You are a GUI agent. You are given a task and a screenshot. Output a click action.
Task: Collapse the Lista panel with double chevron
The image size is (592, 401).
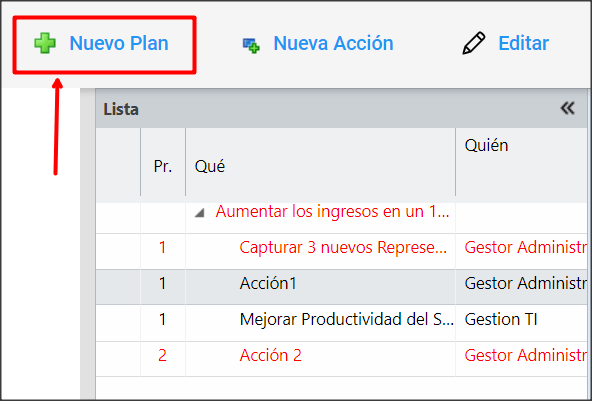click(x=567, y=108)
